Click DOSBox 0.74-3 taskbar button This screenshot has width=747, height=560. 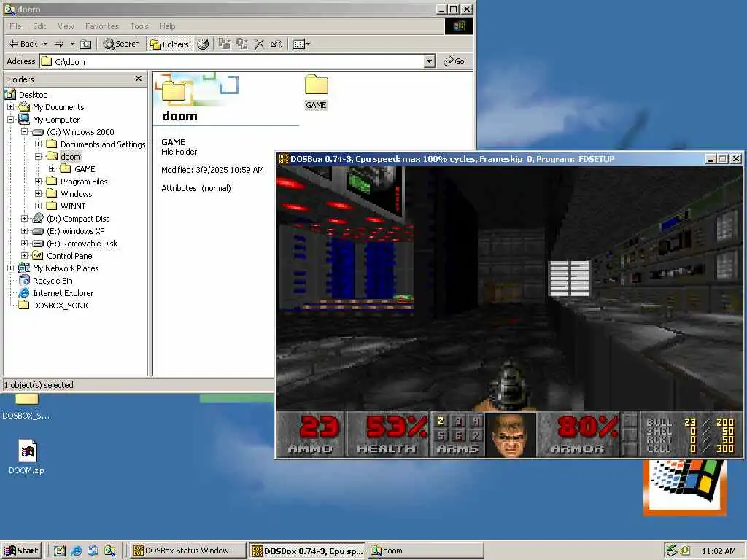pyautogui.click(x=308, y=551)
